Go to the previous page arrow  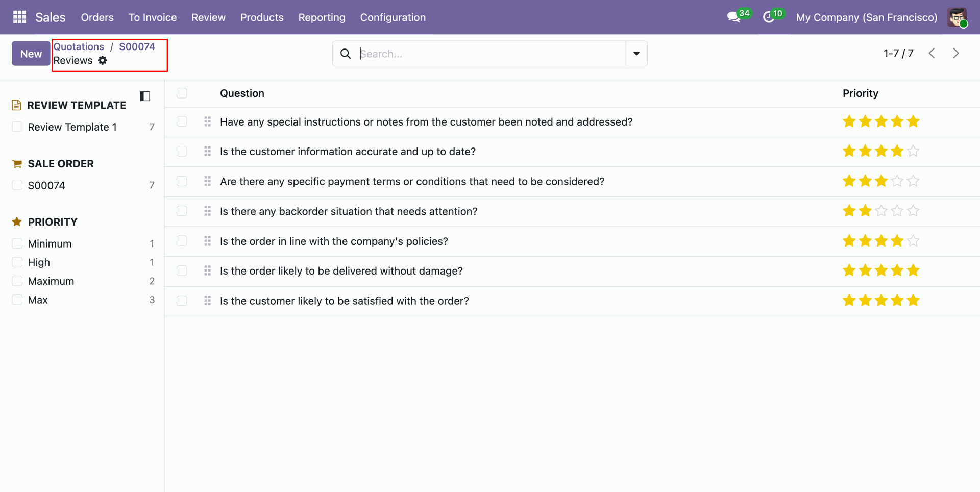coord(932,53)
